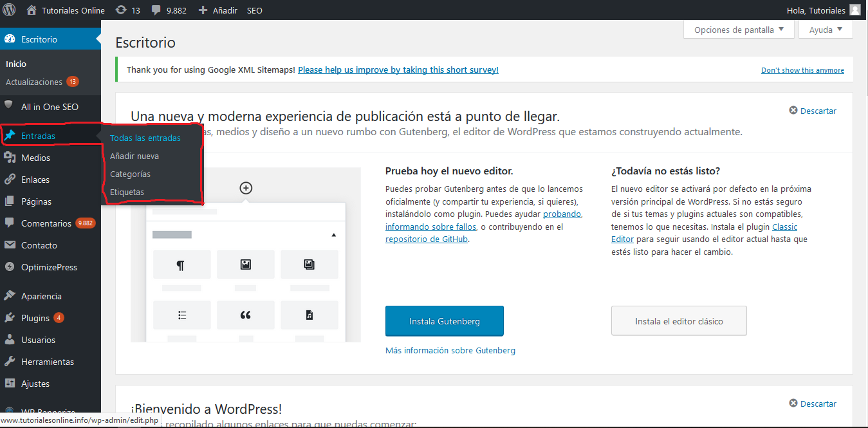Expand the Ayuda help dropdown
This screenshot has width=868, height=428.
pyautogui.click(x=826, y=30)
